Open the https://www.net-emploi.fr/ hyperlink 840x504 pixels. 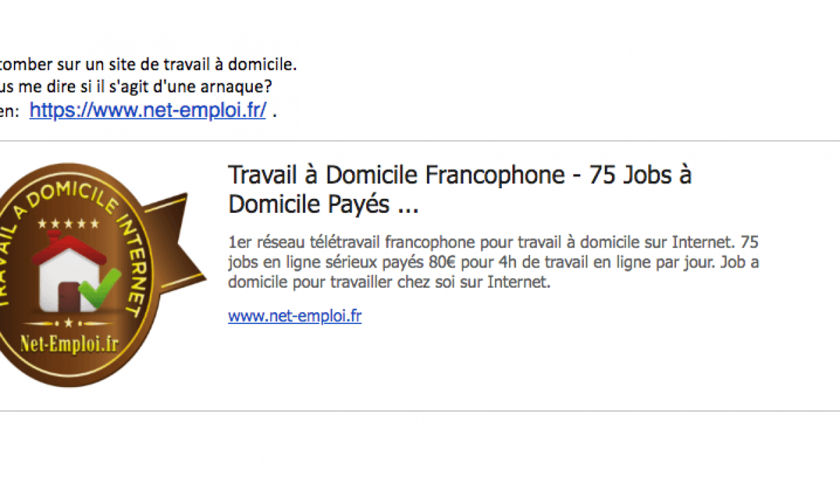(148, 110)
